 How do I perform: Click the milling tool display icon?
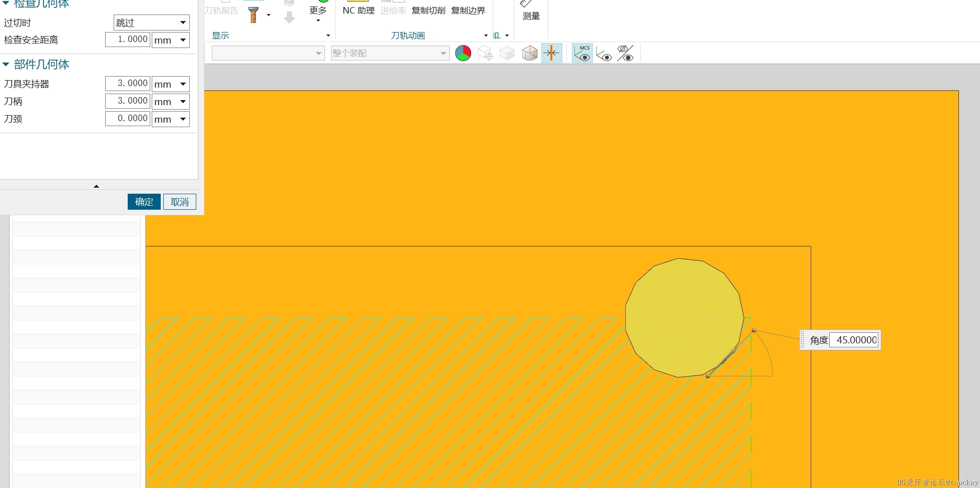(253, 15)
